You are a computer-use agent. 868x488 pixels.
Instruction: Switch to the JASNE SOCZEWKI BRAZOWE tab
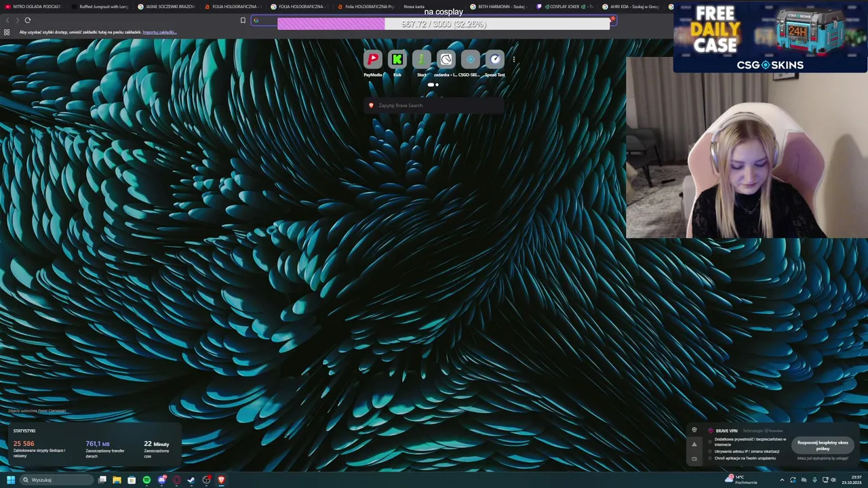[166, 7]
